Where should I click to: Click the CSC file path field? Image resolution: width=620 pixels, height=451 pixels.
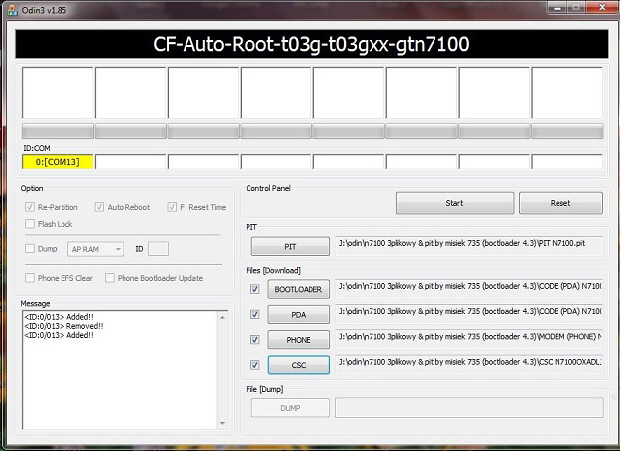coord(469,365)
